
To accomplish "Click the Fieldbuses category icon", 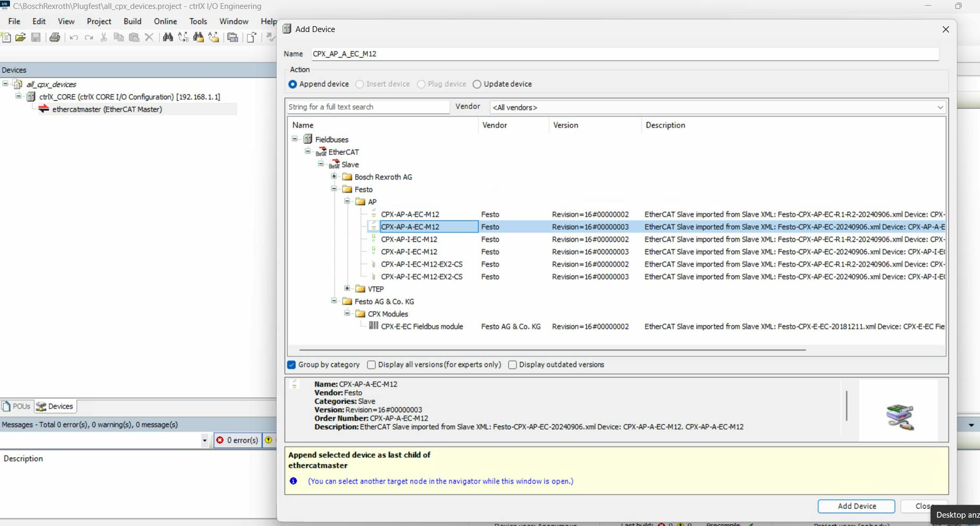I will point(308,139).
